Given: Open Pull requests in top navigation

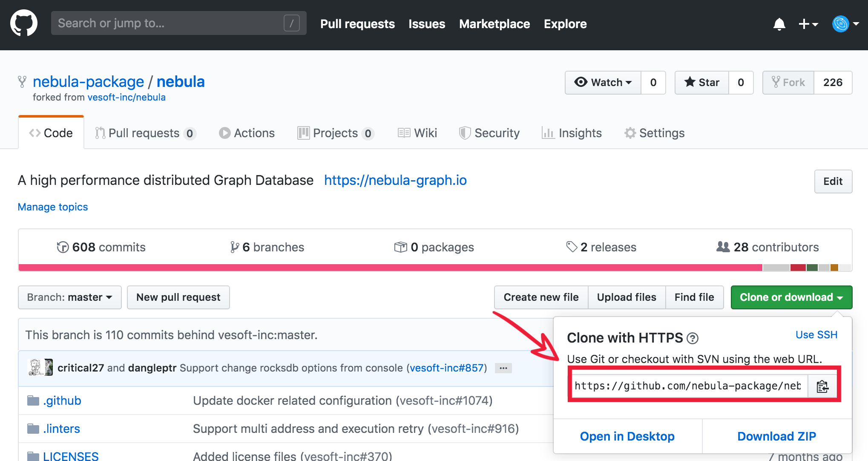Looking at the screenshot, I should pyautogui.click(x=357, y=24).
